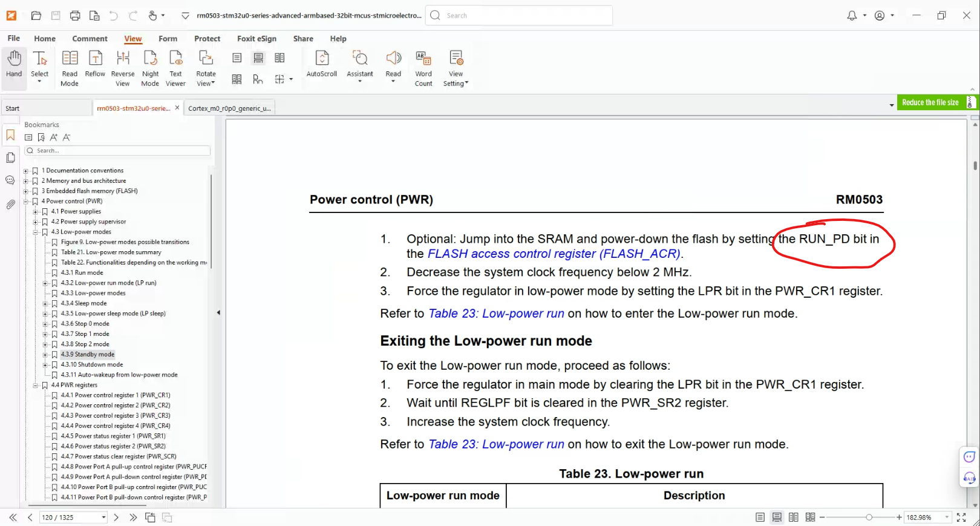
Task: Click the Reverse View icon
Action: tap(123, 68)
